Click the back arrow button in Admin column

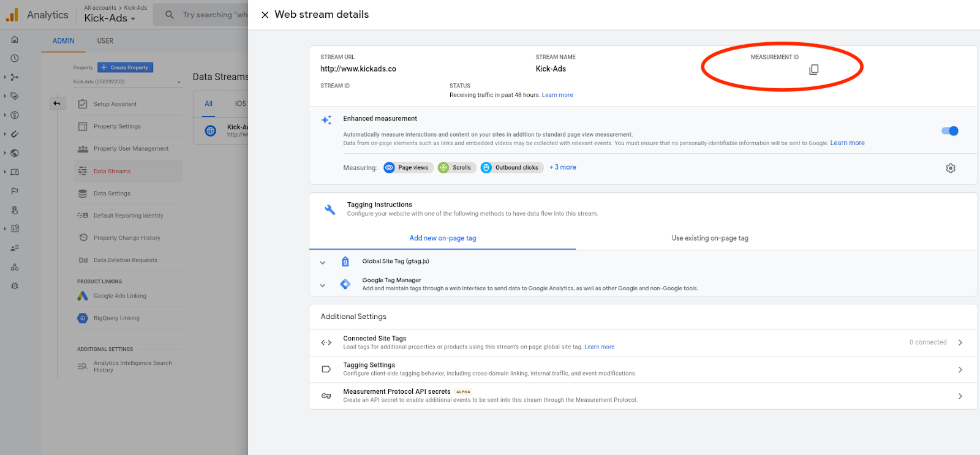[57, 103]
